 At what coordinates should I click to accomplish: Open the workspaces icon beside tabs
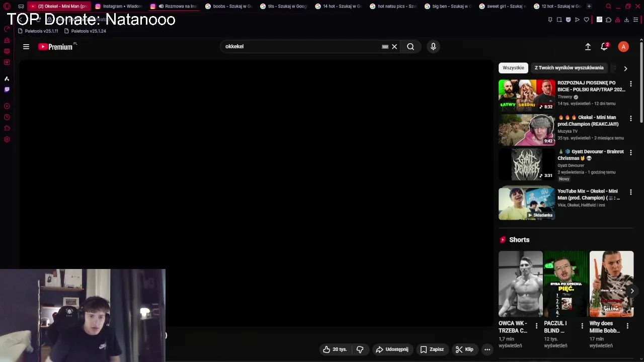point(21,6)
